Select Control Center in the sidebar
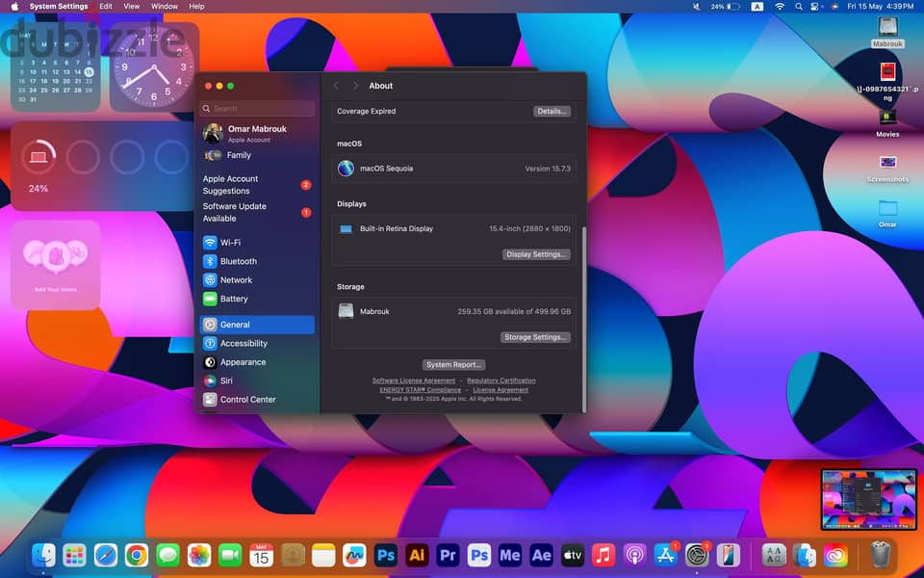This screenshot has height=578, width=924. tap(257, 399)
